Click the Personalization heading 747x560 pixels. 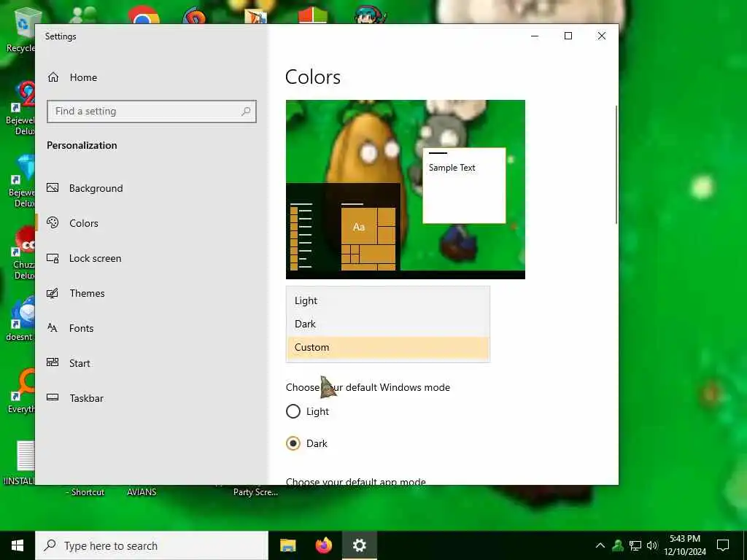(x=82, y=145)
